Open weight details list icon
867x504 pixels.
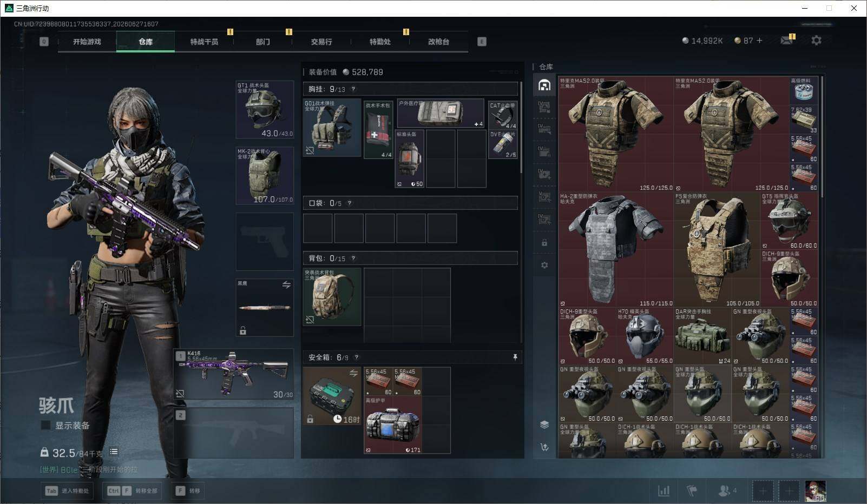[114, 452]
